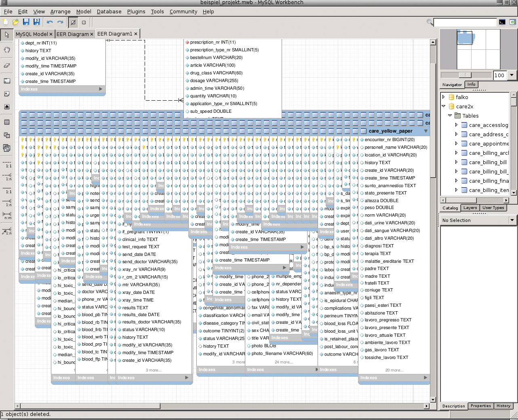Click column 'personell_name VARCHAR(20)'
Image resolution: width=518 pixels, height=420 pixels.
[x=396, y=147]
